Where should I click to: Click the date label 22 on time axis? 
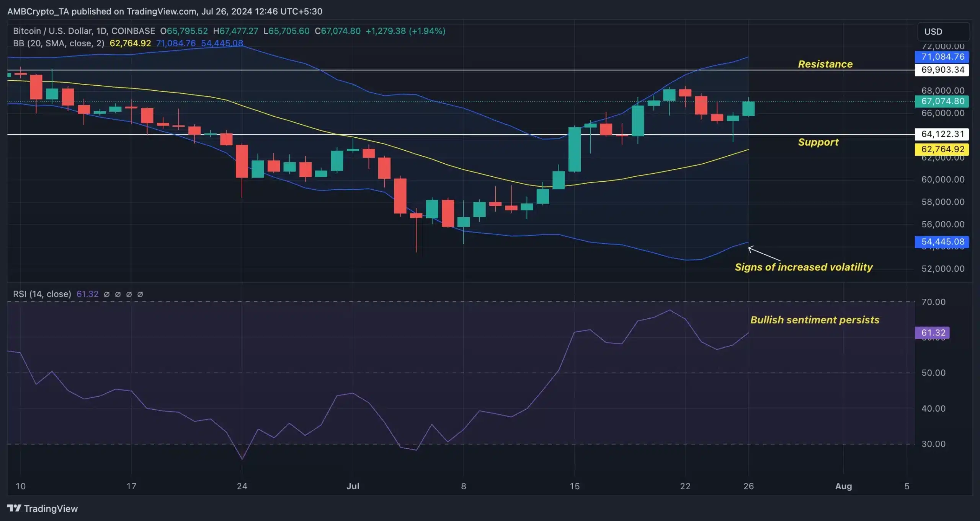point(685,486)
